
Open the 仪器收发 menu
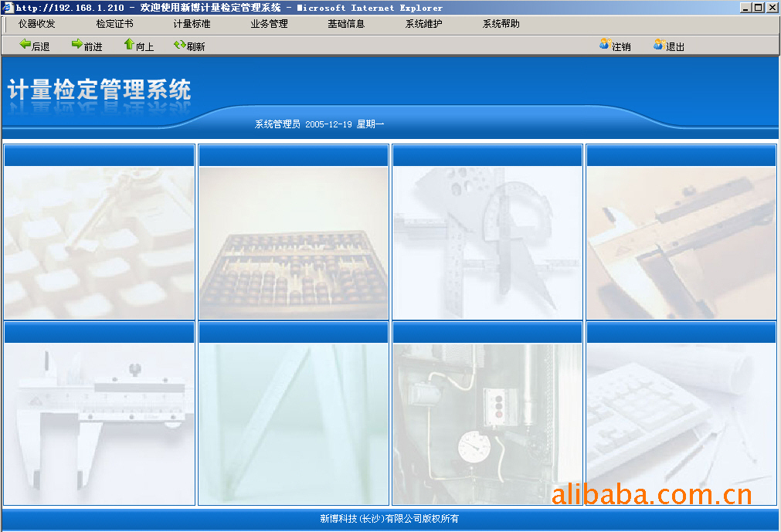coord(37,24)
